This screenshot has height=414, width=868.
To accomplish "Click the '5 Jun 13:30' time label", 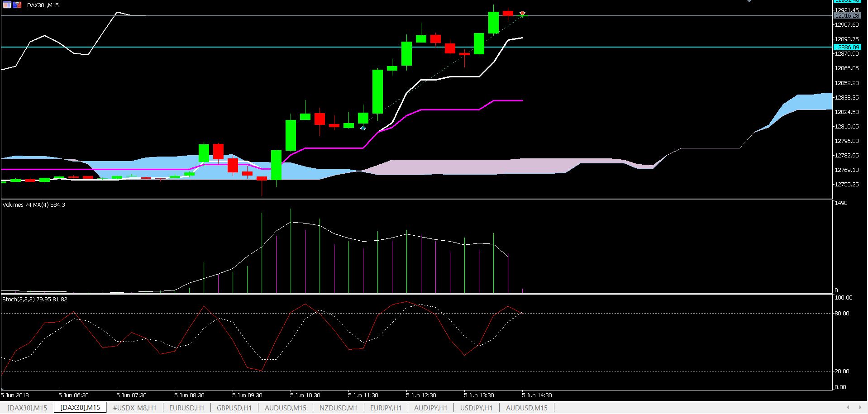I will click(479, 395).
